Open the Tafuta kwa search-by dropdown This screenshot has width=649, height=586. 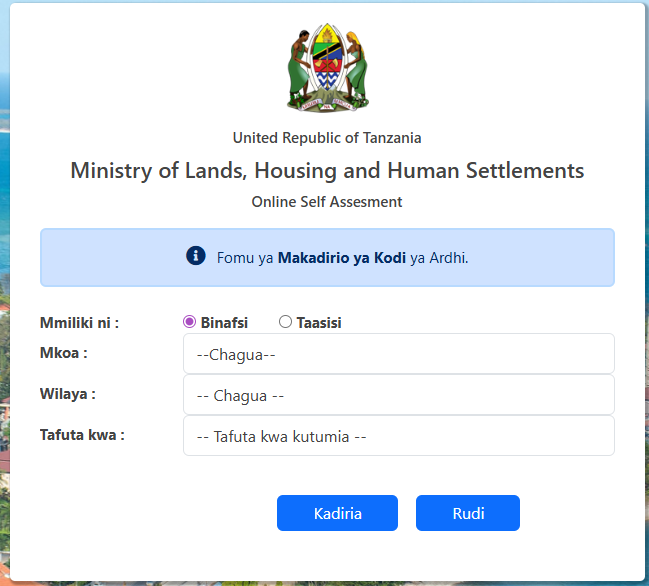pos(398,436)
